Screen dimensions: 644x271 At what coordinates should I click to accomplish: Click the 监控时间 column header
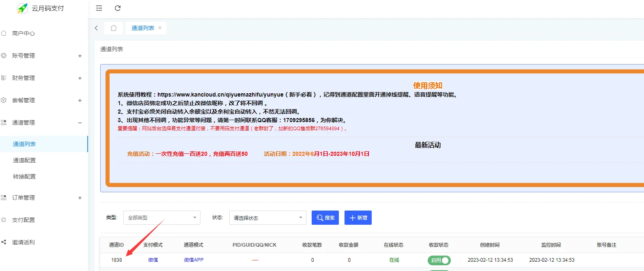click(551, 245)
